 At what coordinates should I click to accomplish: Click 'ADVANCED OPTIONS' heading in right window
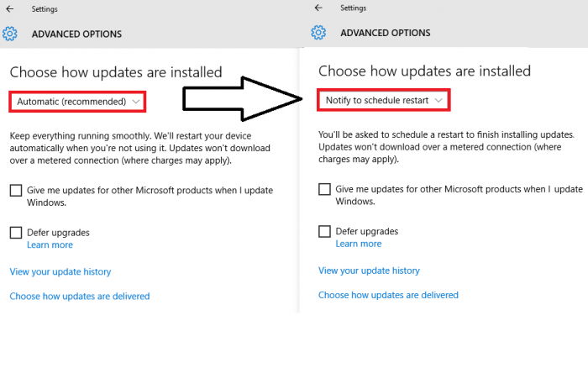pos(385,33)
